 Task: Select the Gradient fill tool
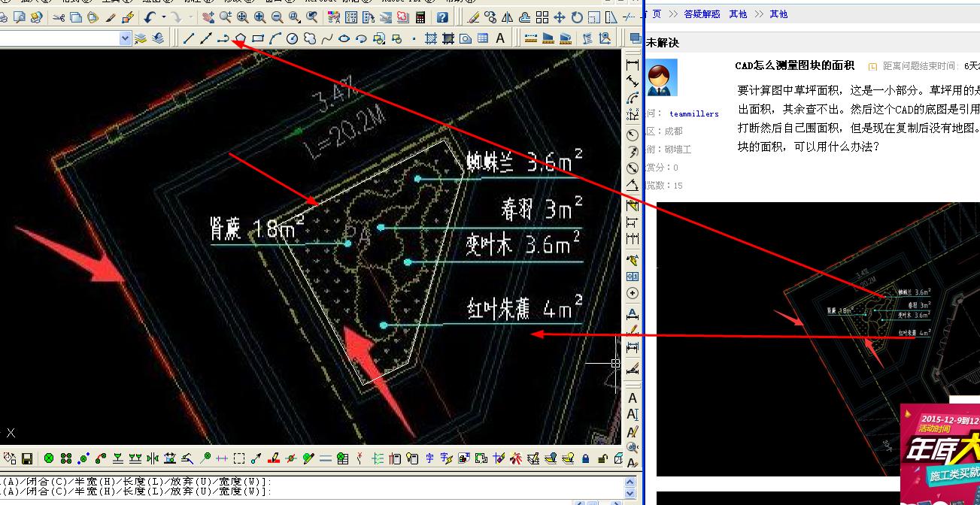(x=448, y=38)
